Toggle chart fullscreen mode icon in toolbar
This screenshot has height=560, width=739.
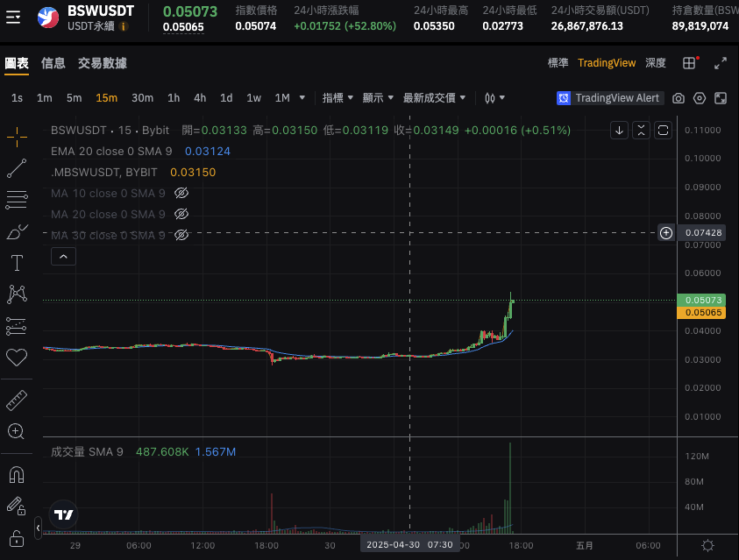tap(721, 98)
